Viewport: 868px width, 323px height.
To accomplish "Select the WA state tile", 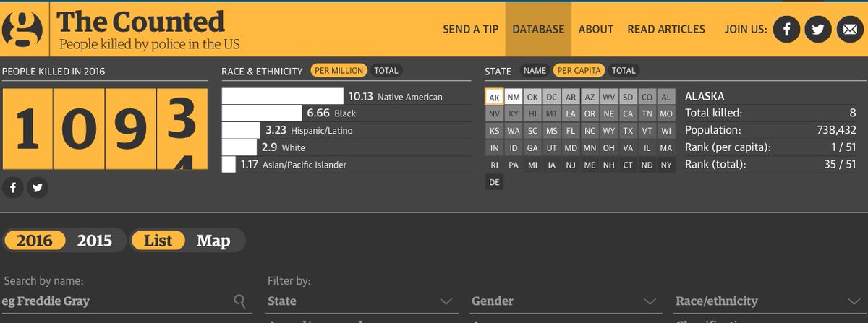I will tap(514, 131).
